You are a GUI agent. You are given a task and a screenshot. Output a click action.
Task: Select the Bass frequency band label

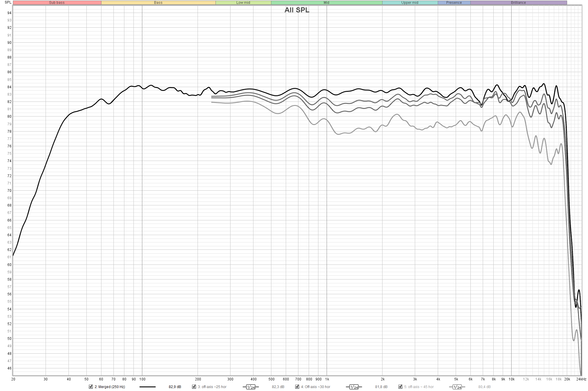click(158, 3)
